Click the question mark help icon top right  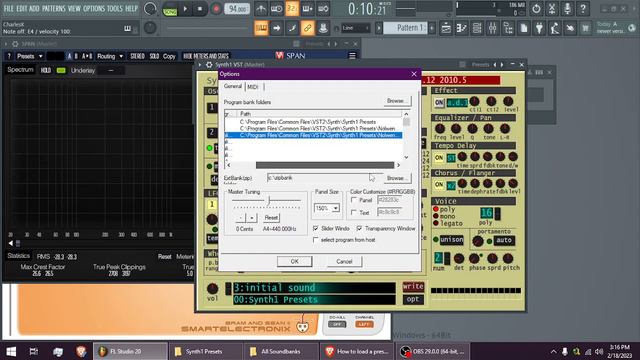click(x=583, y=9)
